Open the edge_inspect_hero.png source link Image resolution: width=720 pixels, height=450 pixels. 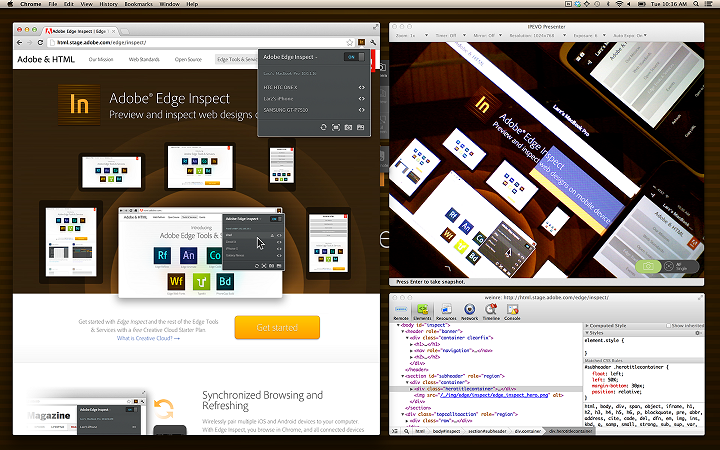494,395
